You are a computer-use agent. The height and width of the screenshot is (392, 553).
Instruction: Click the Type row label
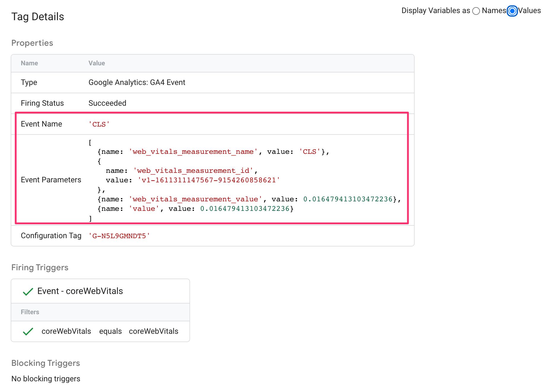pyautogui.click(x=29, y=82)
